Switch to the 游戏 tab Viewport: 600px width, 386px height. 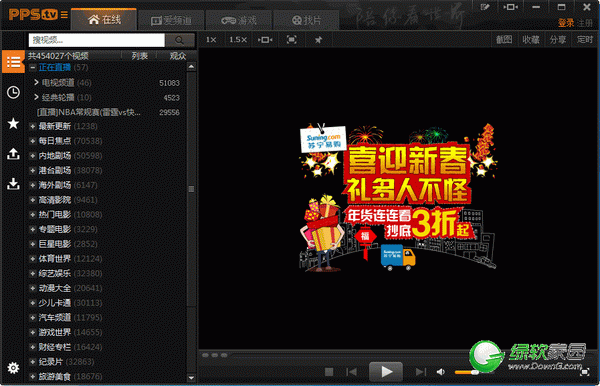(239, 20)
